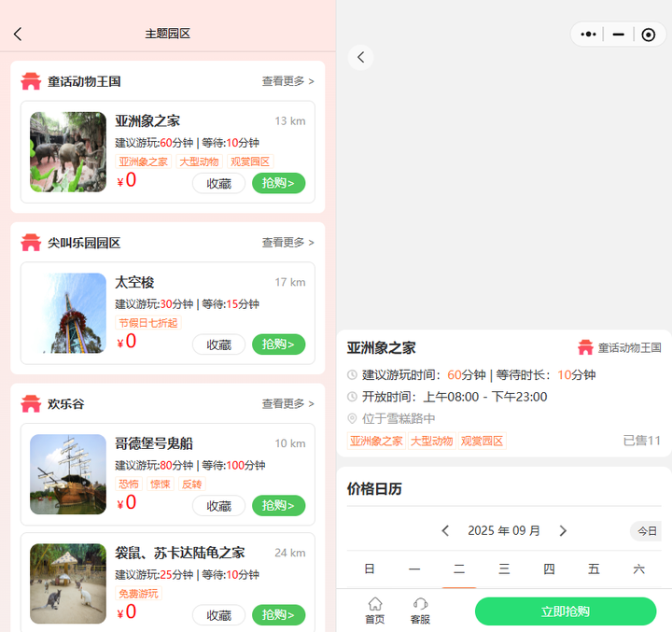Go to 首页 via home icon
The height and width of the screenshot is (632, 672).
pyautogui.click(x=375, y=611)
